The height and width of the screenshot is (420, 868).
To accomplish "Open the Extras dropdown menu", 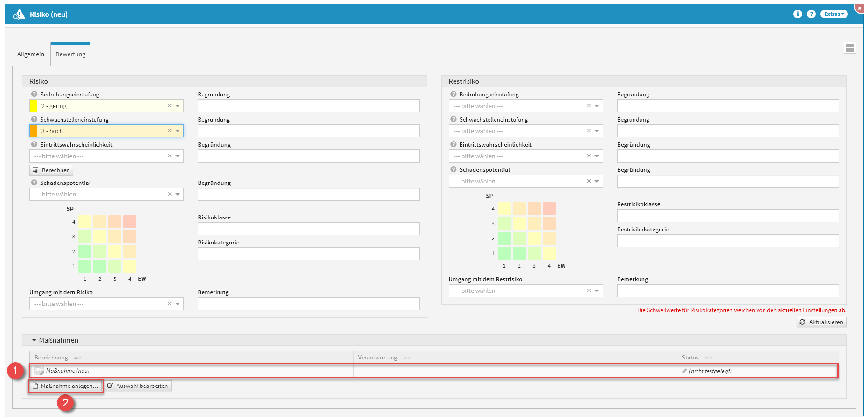I will pos(834,14).
